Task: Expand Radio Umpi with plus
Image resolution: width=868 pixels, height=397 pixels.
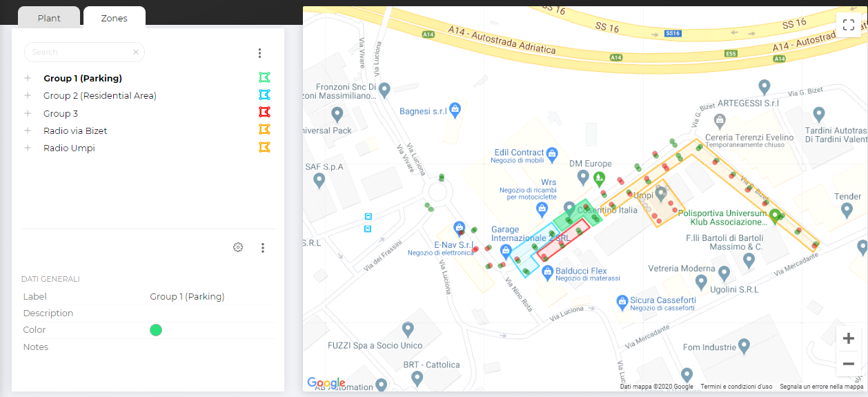Action: coord(28,148)
